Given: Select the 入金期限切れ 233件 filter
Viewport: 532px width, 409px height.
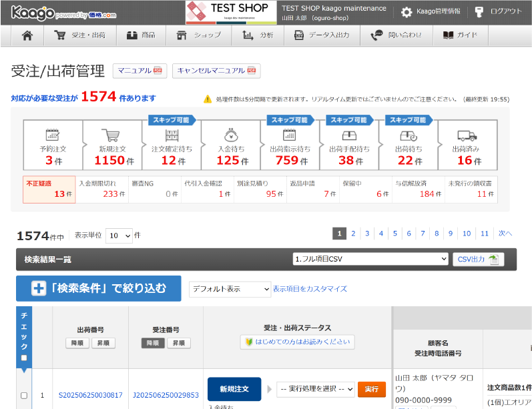Looking at the screenshot, I should tap(102, 189).
